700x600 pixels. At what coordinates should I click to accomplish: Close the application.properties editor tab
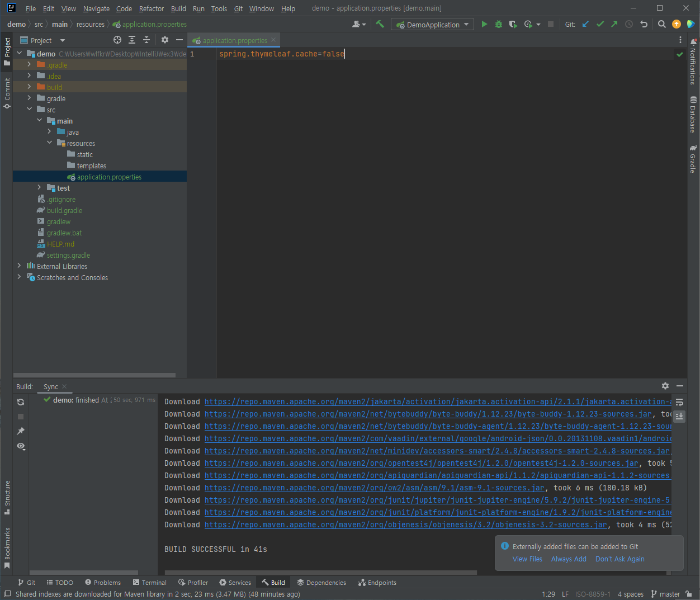point(273,40)
